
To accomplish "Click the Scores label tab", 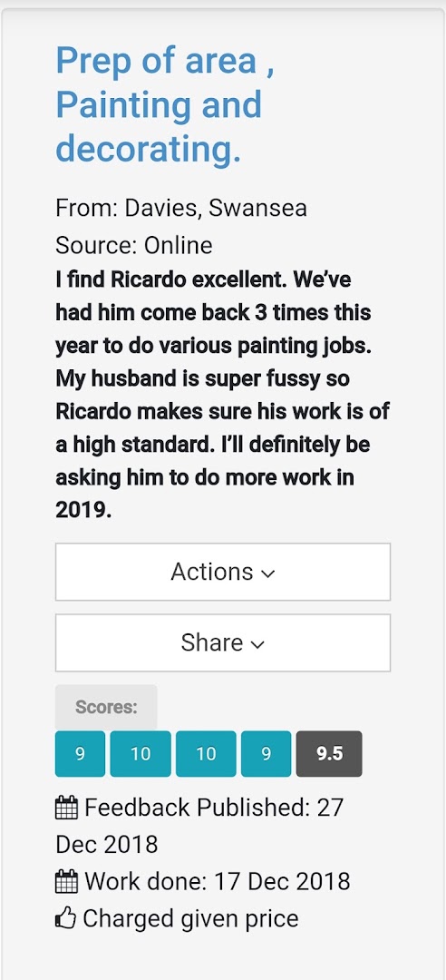I will pos(106,708).
